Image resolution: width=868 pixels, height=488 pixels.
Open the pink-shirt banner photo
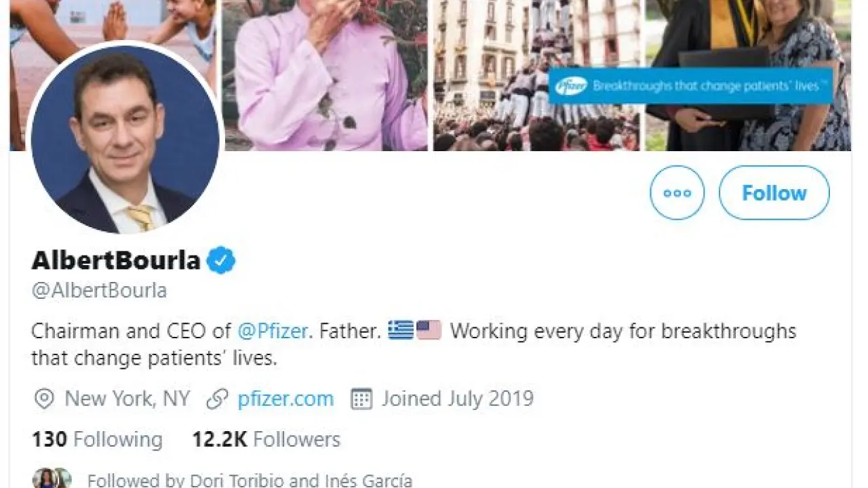(325, 75)
